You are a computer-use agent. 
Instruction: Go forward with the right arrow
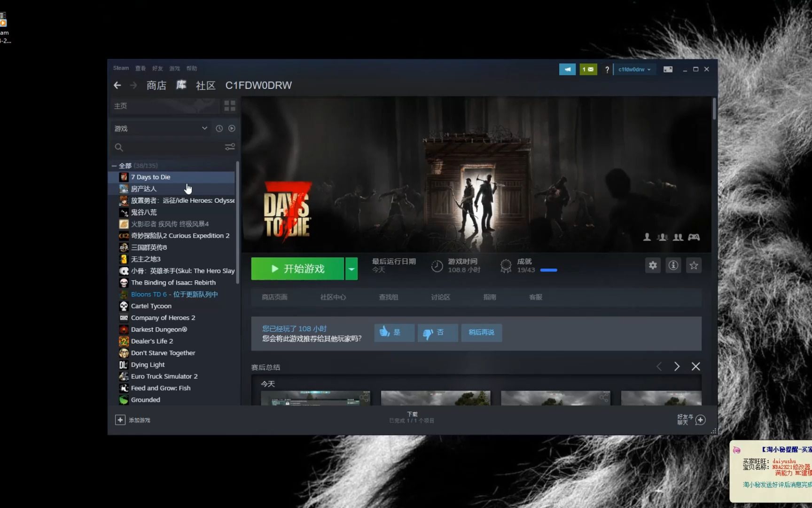133,85
